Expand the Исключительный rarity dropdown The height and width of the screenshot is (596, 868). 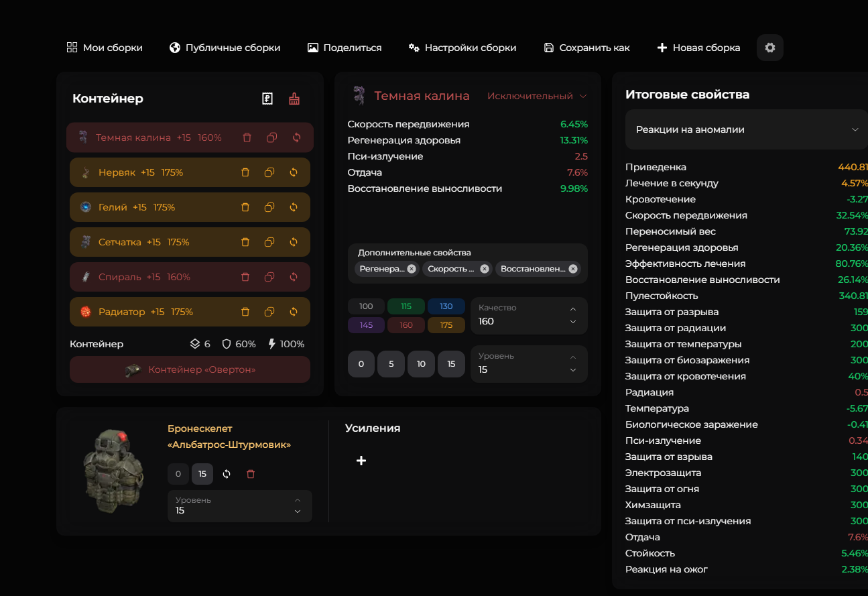[x=536, y=96]
